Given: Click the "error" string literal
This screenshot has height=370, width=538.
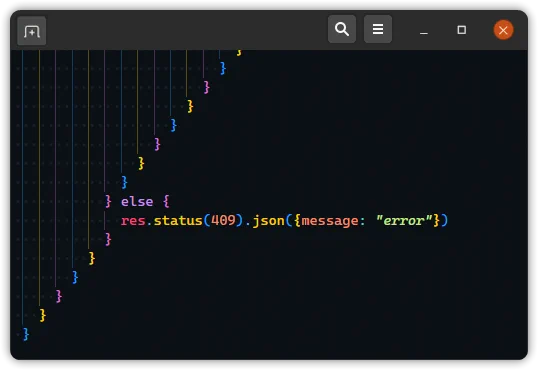Looking at the screenshot, I should click(404, 220).
